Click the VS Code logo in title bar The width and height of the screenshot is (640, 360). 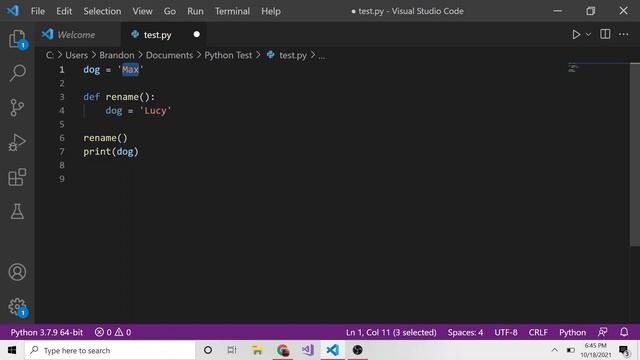tap(13, 11)
